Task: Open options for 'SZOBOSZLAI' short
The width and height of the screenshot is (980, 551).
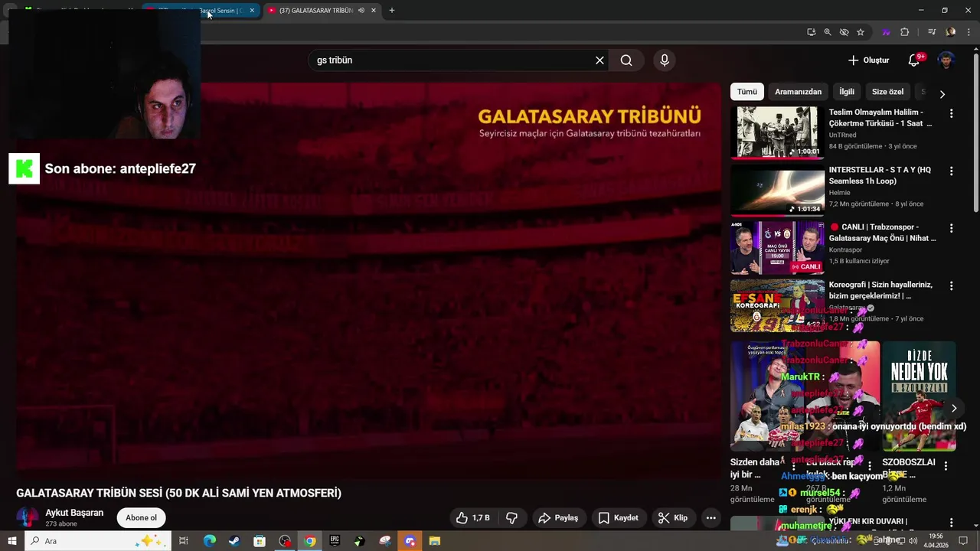Action: click(x=946, y=466)
